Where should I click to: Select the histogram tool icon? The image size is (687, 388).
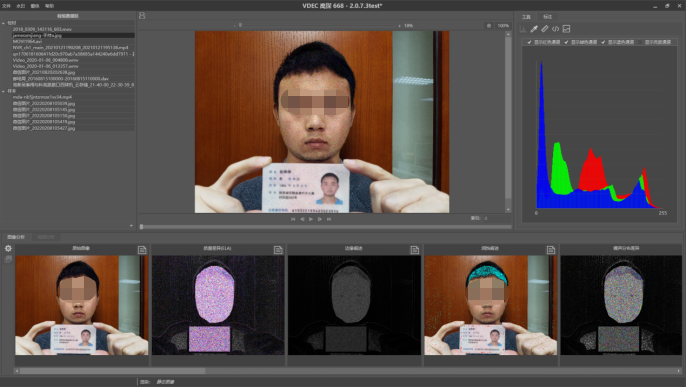pyautogui.click(x=523, y=29)
